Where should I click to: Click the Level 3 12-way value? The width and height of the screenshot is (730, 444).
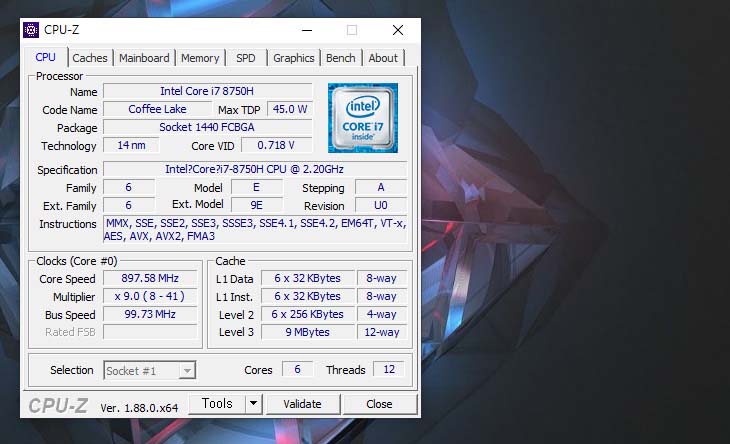pyautogui.click(x=382, y=332)
